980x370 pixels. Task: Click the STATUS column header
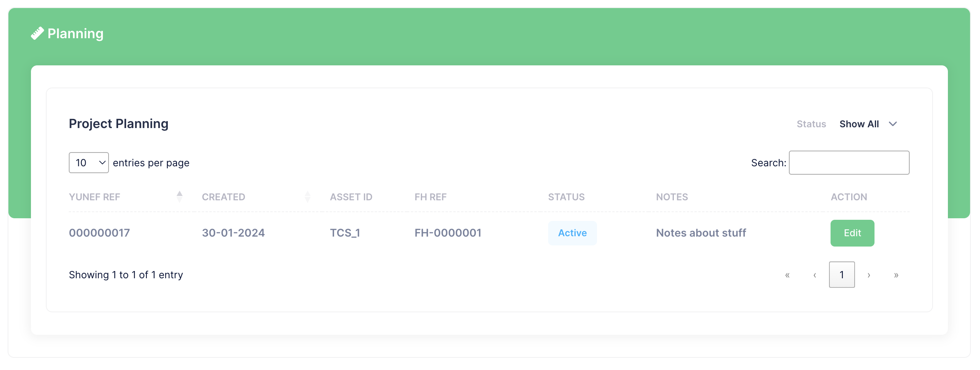coord(566,197)
